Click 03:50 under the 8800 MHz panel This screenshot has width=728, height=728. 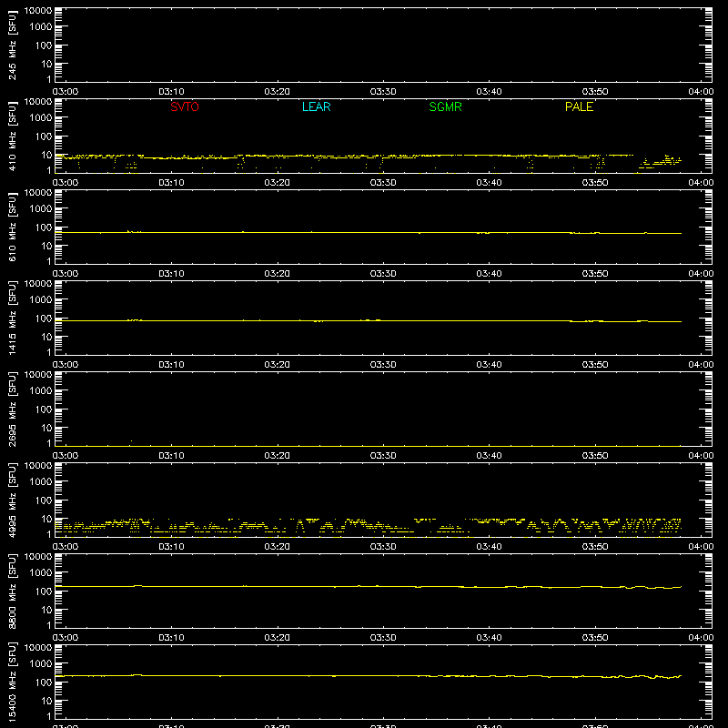tap(595, 638)
